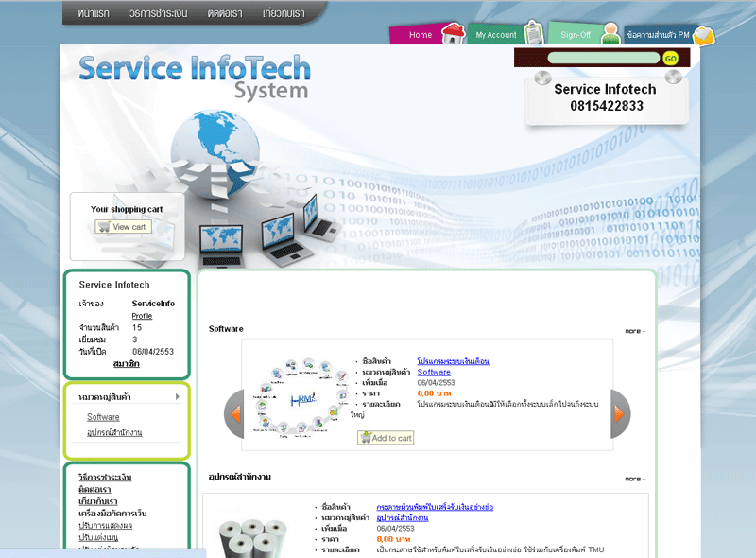Open the ข้อความส่วนตัว PM tab
756x558 pixels.
(x=658, y=35)
